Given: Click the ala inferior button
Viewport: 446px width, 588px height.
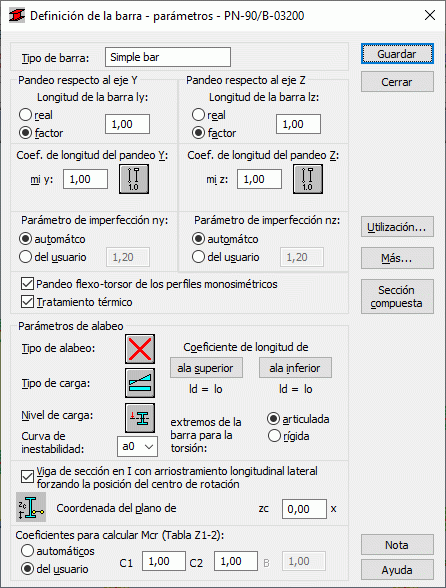Looking at the screenshot, I should (295, 368).
